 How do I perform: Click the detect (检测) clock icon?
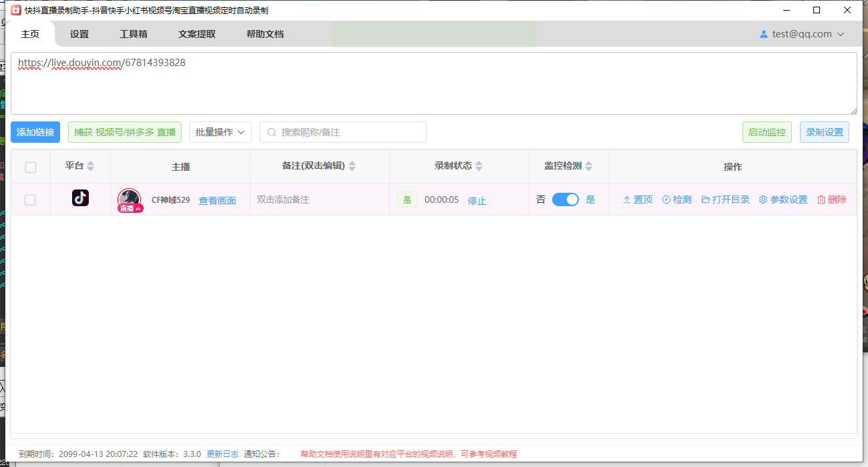click(x=666, y=199)
